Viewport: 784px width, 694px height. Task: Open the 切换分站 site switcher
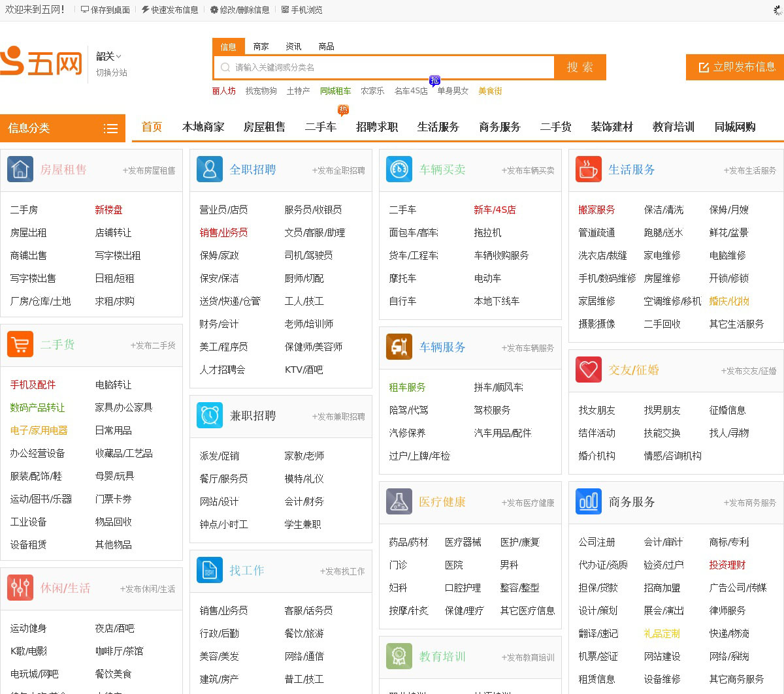(x=111, y=72)
